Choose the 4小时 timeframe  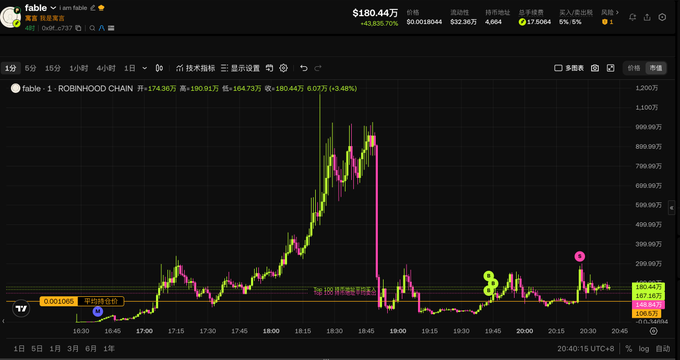pos(106,68)
